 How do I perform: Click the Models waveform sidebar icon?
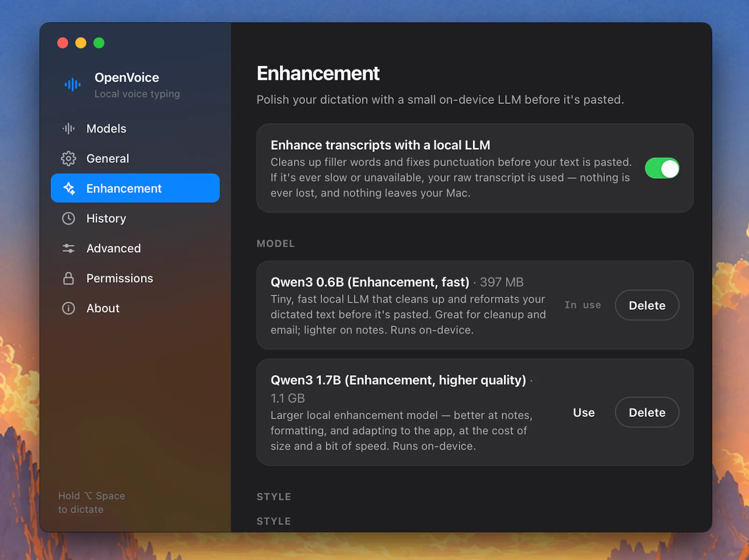69,129
